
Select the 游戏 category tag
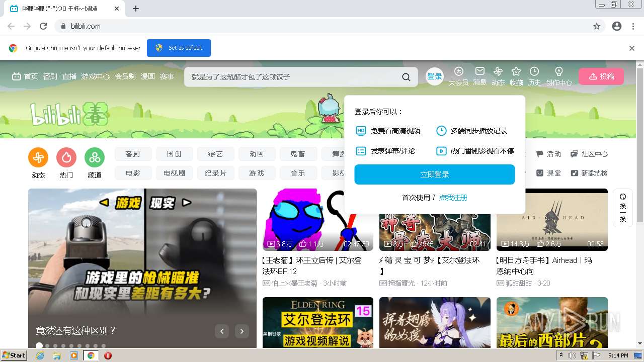point(257,173)
